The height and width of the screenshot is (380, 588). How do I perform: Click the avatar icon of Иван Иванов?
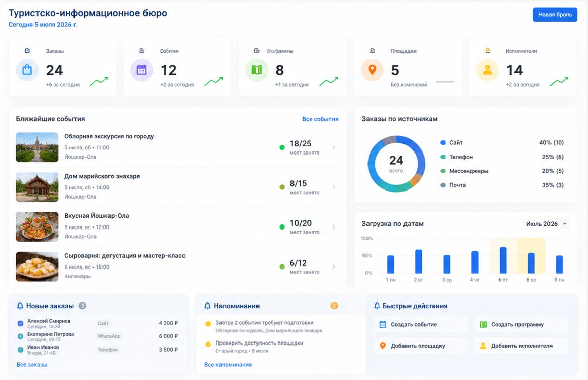(x=21, y=350)
